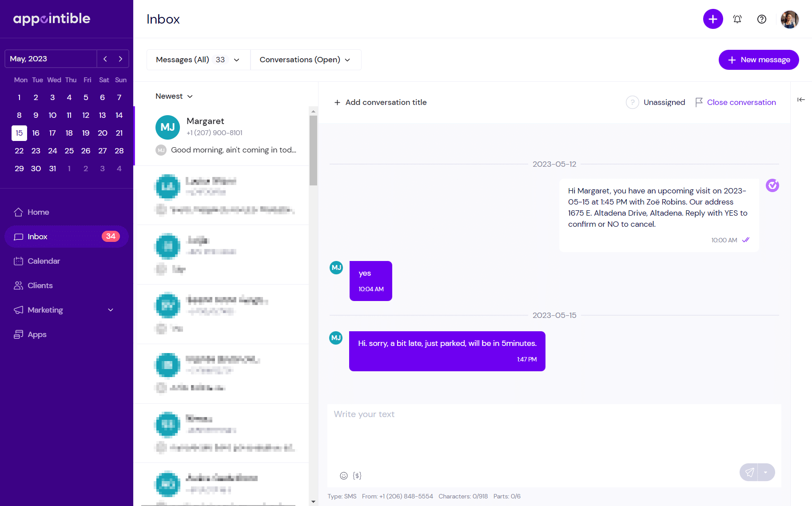Open the Conversations (Open) filter dropdown

(x=306, y=60)
